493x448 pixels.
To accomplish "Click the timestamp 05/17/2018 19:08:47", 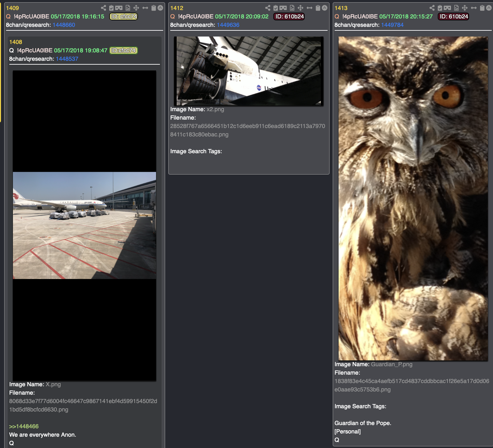I will click(81, 50).
